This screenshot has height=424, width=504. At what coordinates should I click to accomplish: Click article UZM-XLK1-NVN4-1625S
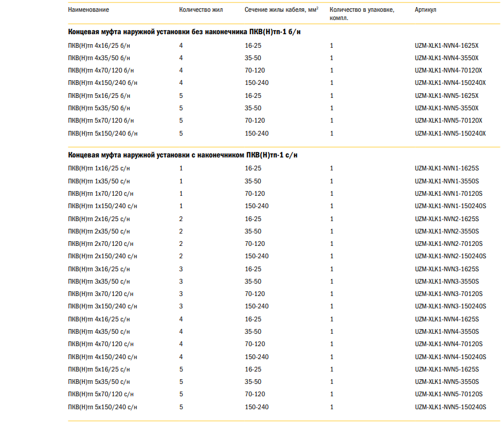tap(447, 319)
